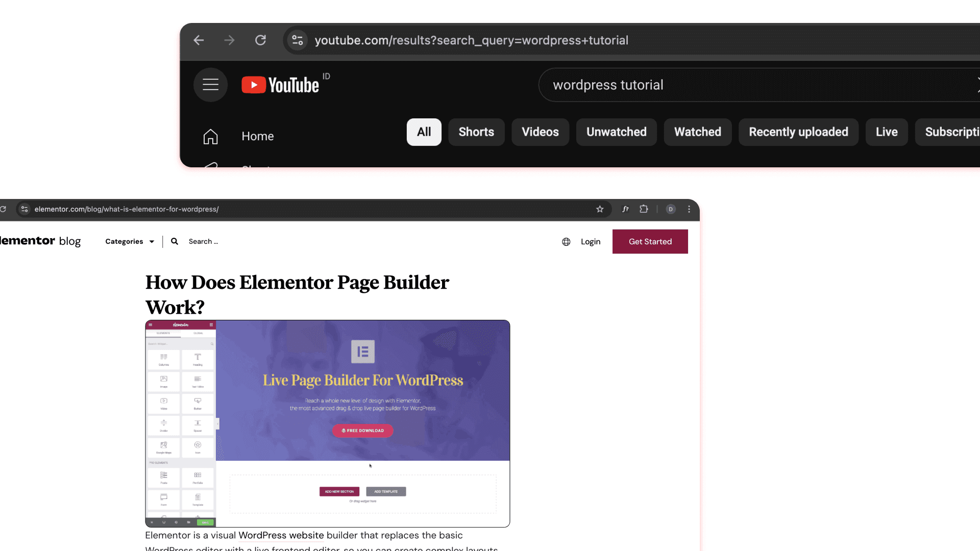Open the YouTube hamburger guide menu
This screenshot has width=980, height=551.
click(x=210, y=85)
